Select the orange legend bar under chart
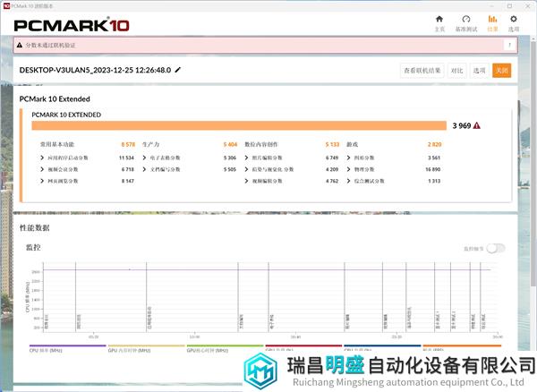Viewport: 537px width, 392px height. pyautogui.click(x=462, y=345)
